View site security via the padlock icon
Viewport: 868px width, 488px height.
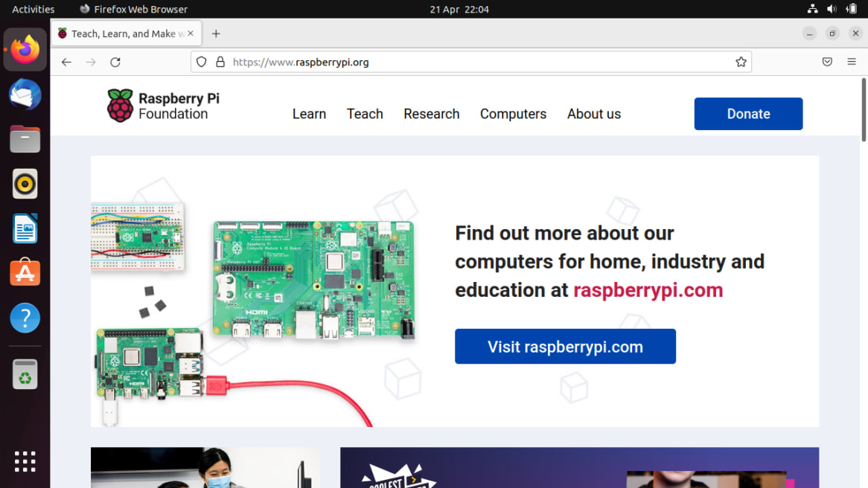click(x=220, y=62)
